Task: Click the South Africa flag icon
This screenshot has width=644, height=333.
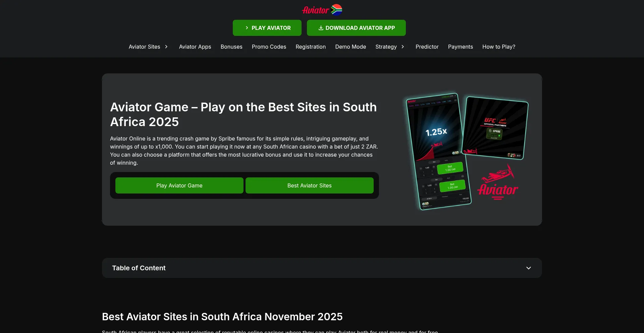Action: [x=336, y=10]
